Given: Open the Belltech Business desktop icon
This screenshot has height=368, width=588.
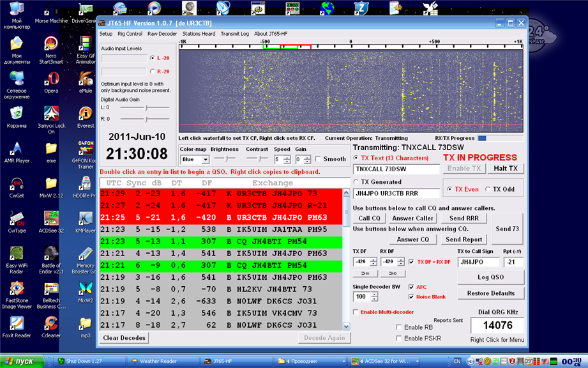Looking at the screenshot, I should point(51,295).
